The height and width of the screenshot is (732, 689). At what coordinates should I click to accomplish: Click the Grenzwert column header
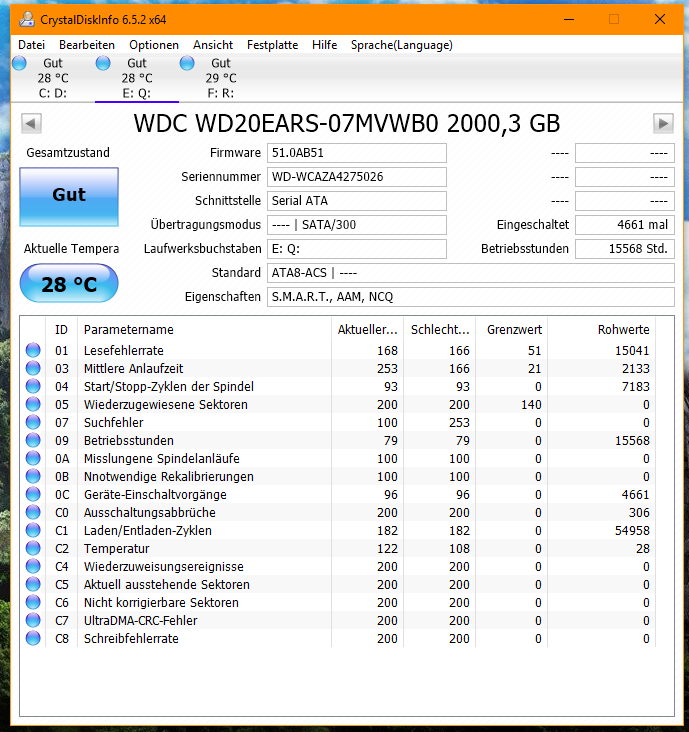(512, 330)
